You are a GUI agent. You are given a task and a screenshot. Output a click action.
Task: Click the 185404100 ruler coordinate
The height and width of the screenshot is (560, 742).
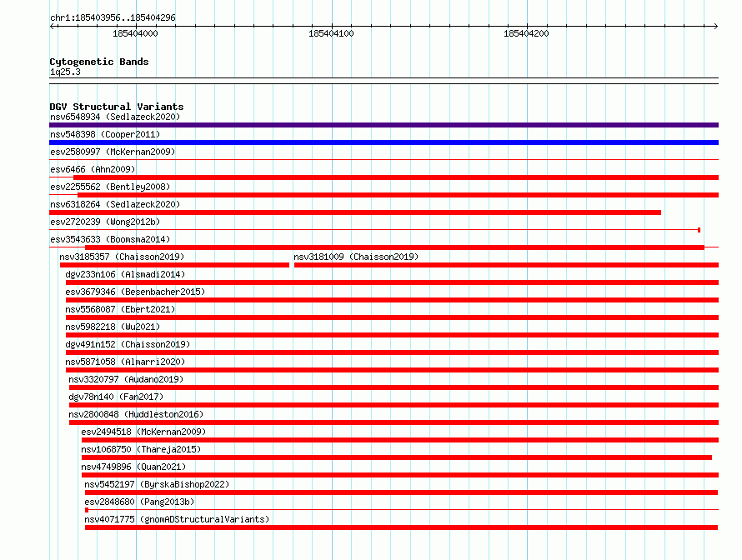coord(331,33)
